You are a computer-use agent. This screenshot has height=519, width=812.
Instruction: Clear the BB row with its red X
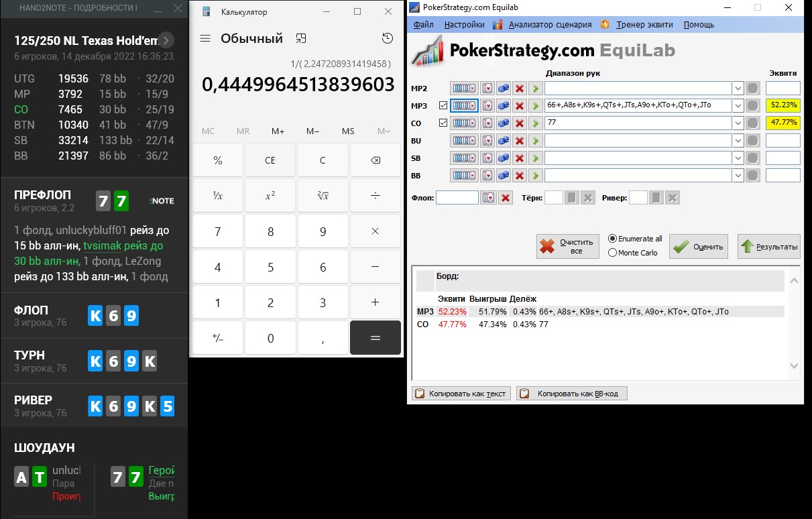click(x=520, y=176)
